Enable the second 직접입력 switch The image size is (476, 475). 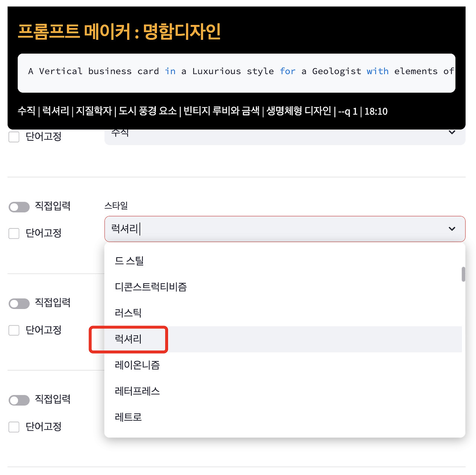coord(19,304)
